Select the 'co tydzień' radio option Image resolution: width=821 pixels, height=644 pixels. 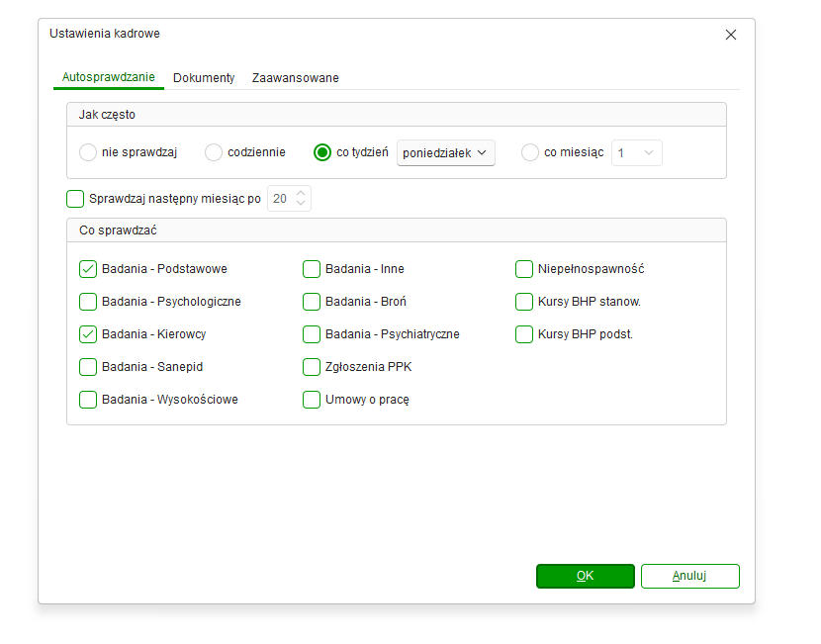(322, 152)
